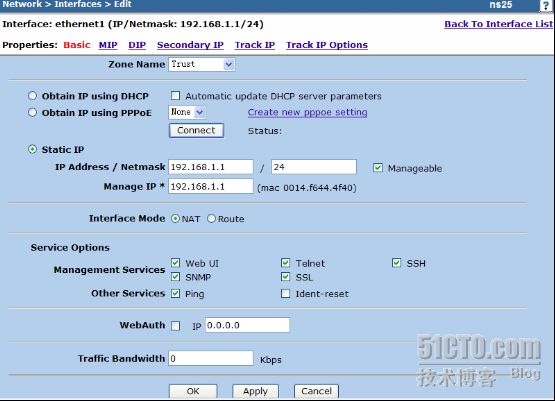The height and width of the screenshot is (401, 555).
Task: Click the Connect button
Action: tap(196, 130)
